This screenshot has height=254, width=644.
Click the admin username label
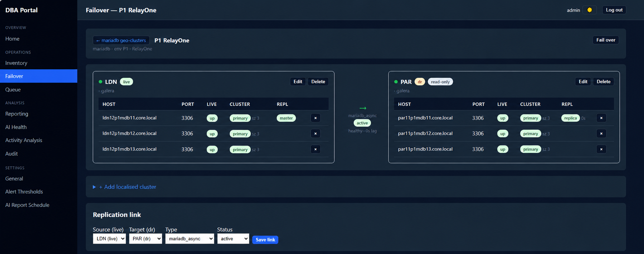573,10
